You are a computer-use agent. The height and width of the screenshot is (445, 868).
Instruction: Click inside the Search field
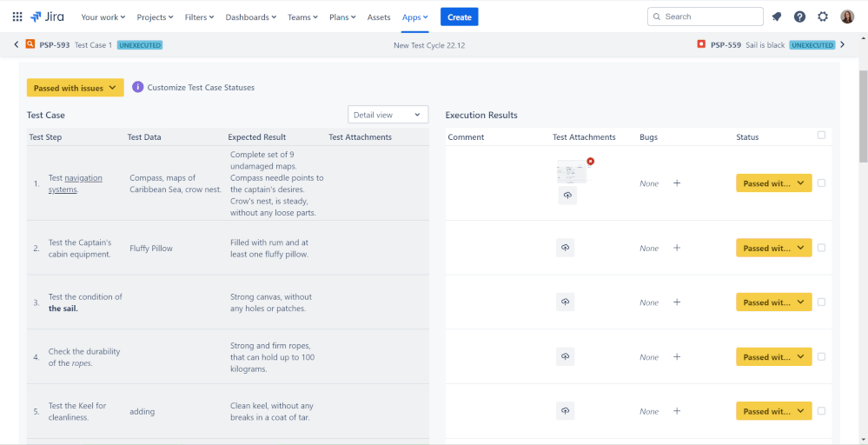click(x=706, y=17)
